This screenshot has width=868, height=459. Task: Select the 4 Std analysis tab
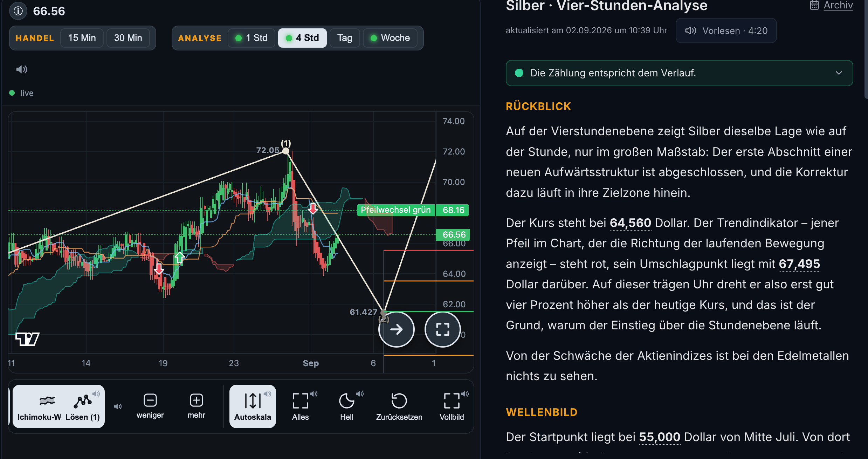tap(302, 38)
